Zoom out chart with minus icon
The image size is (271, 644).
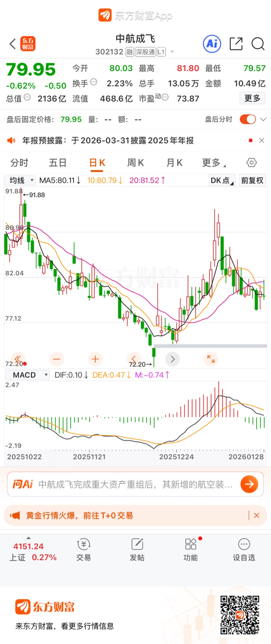click(x=56, y=359)
